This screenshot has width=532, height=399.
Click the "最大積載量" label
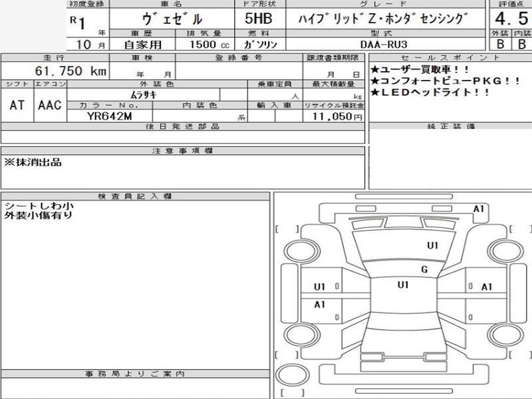(333, 84)
